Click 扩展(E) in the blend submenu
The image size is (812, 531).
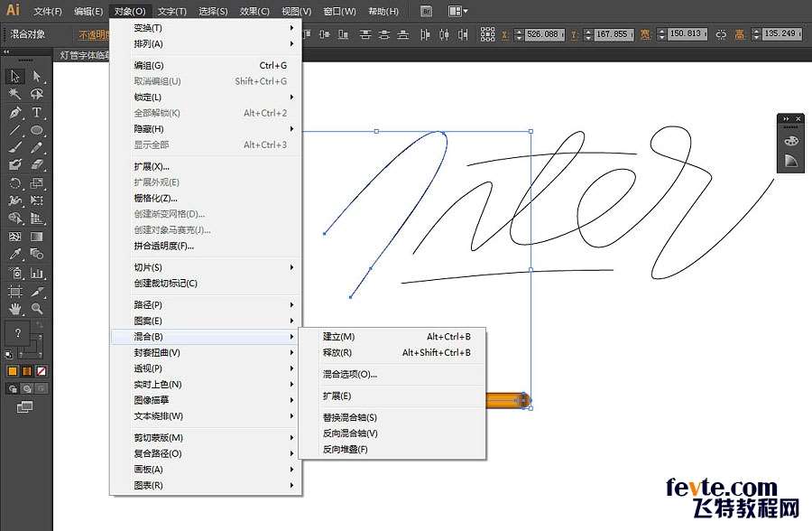pos(337,396)
